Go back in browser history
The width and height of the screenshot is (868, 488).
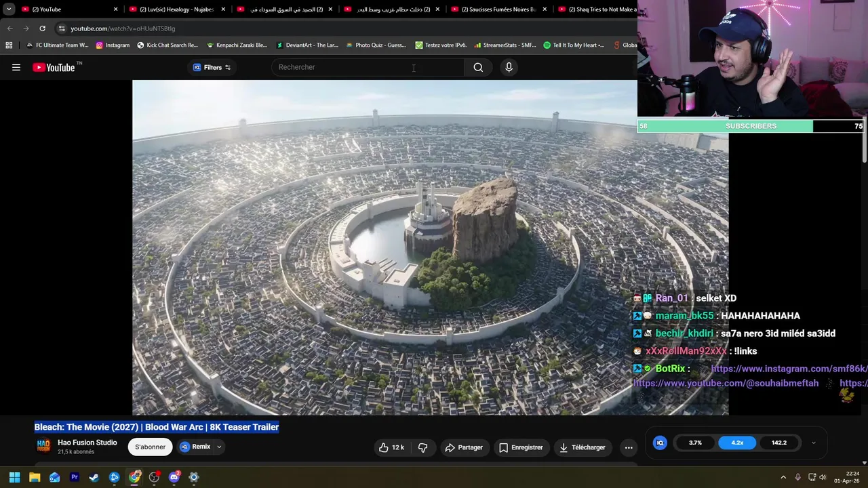point(9,28)
